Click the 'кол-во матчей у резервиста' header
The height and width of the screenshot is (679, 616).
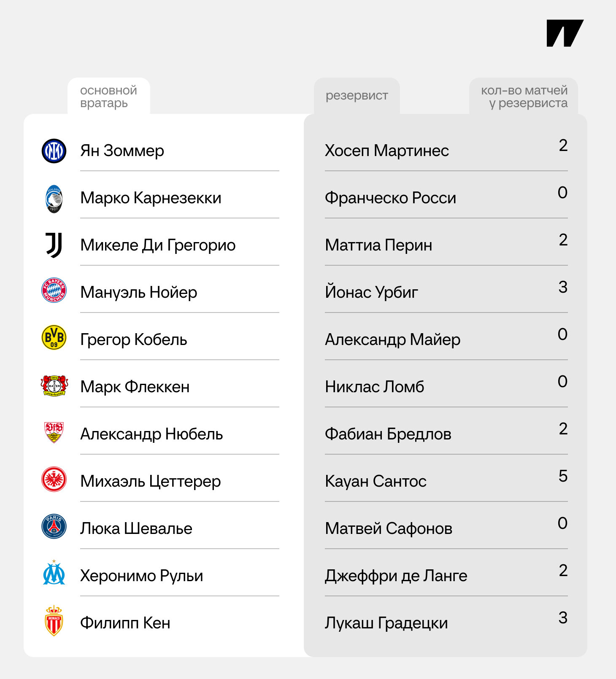click(x=524, y=97)
